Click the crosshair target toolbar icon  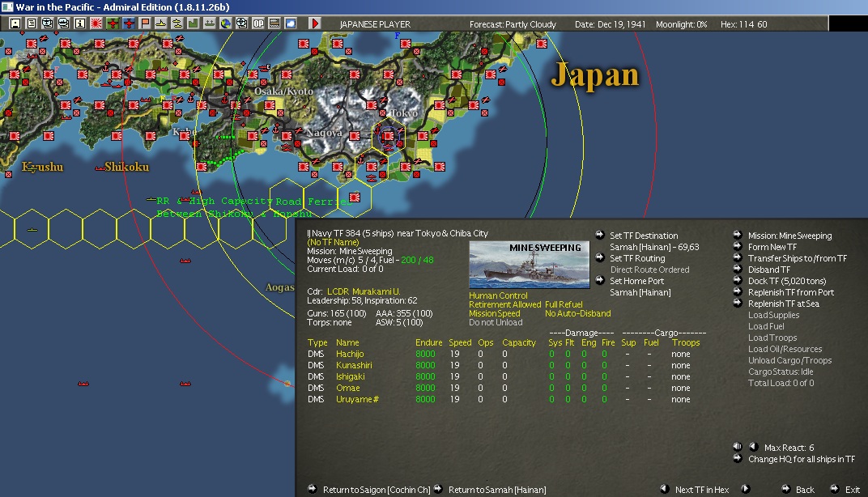click(x=242, y=23)
